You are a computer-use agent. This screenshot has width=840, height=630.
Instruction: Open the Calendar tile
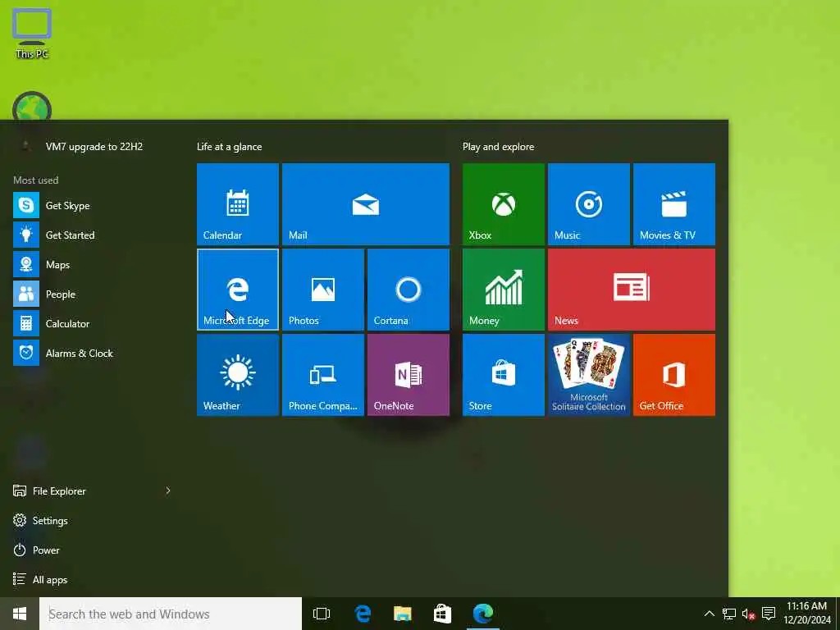point(237,204)
